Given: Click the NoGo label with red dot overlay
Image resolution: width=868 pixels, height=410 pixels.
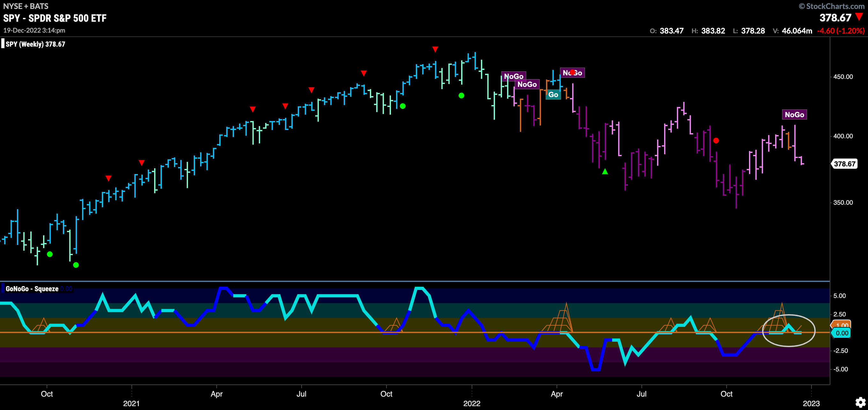Looking at the screenshot, I should (x=572, y=73).
